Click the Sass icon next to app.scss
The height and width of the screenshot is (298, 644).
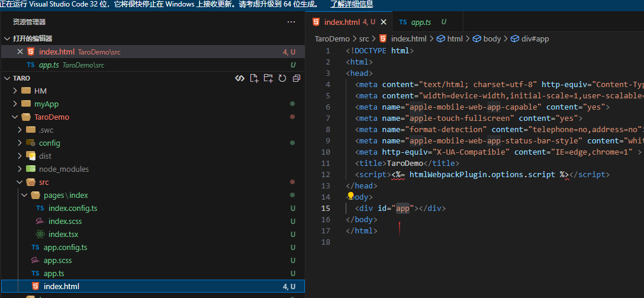point(36,261)
